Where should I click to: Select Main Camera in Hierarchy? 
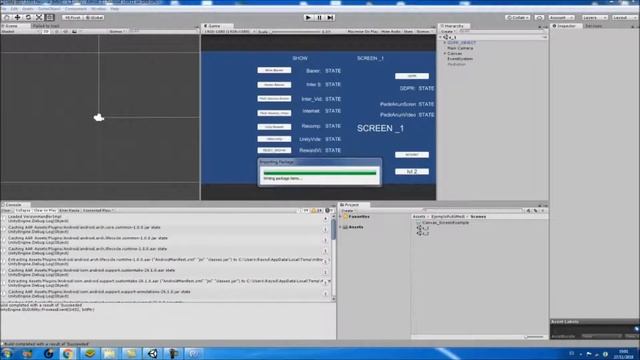pos(460,48)
